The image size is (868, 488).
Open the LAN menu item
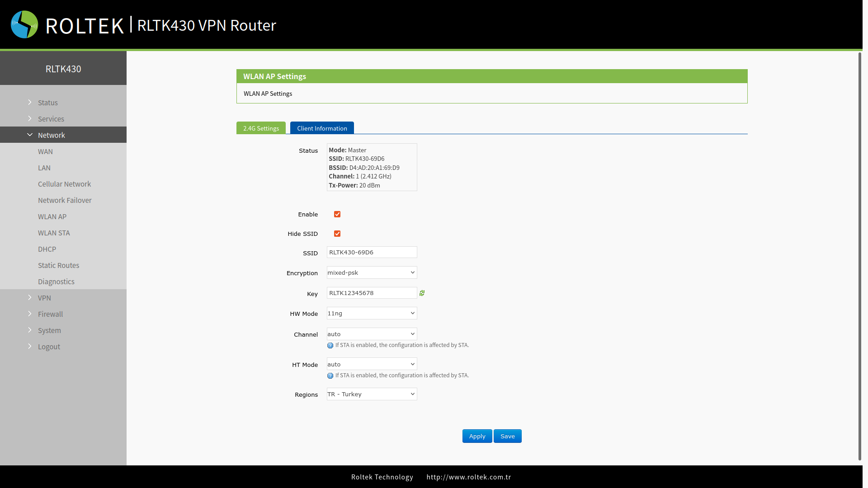(44, 168)
